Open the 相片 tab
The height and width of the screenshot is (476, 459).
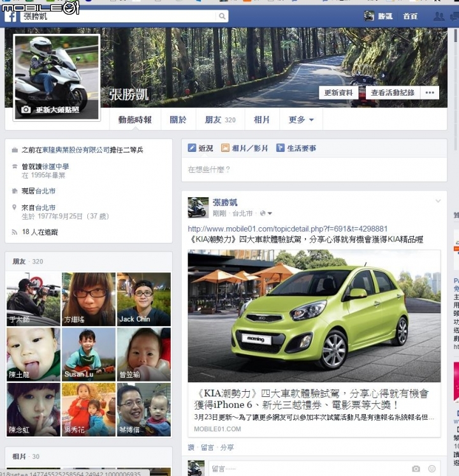262,119
